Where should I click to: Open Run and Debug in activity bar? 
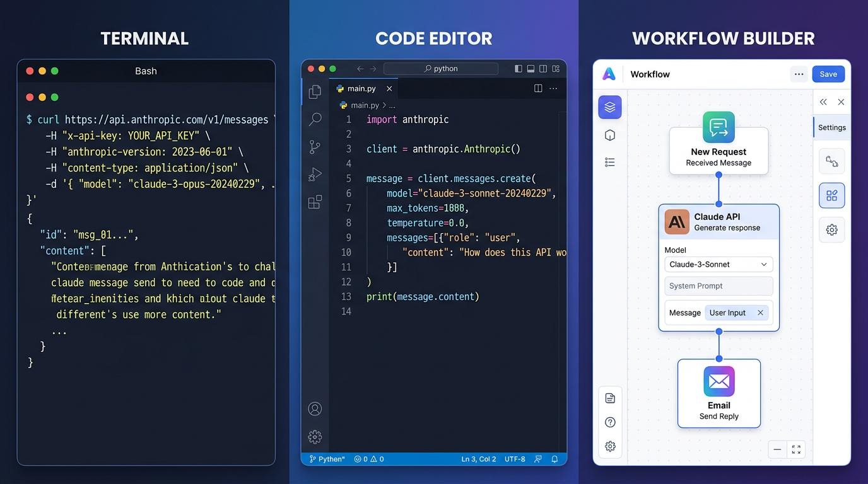315,175
